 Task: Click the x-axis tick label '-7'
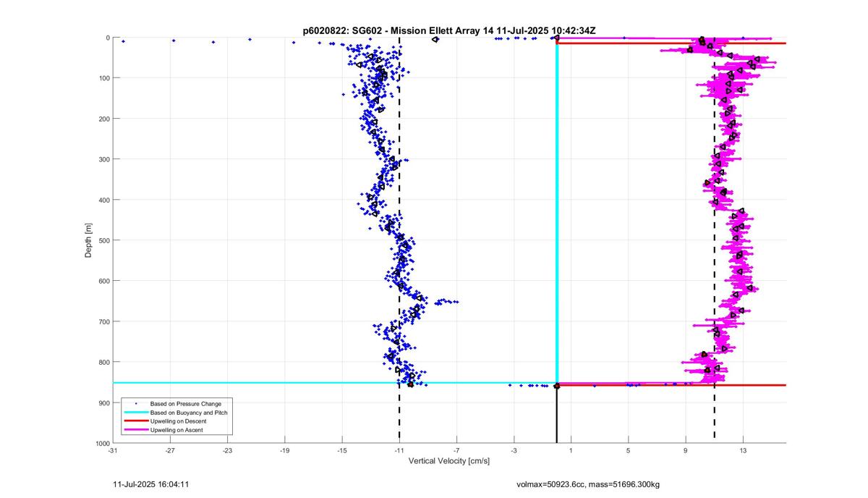click(456, 450)
